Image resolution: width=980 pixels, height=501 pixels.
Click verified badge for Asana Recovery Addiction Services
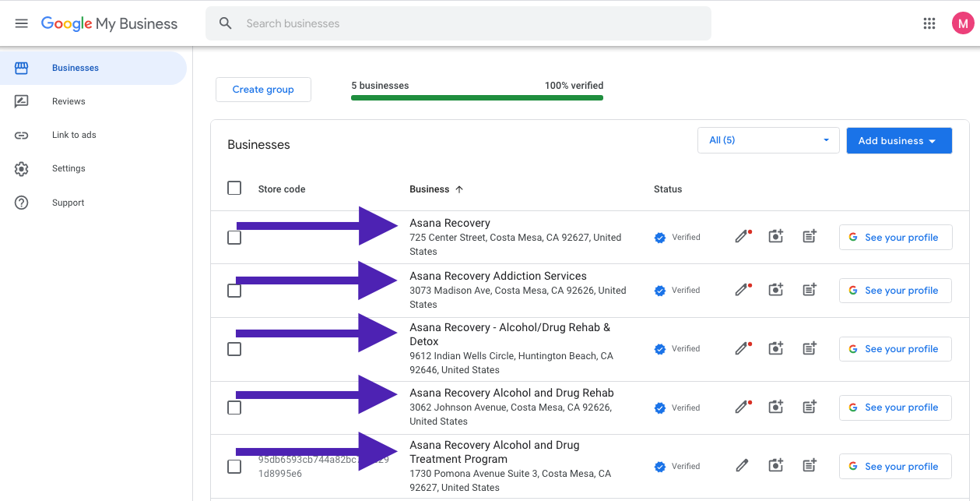pos(660,291)
